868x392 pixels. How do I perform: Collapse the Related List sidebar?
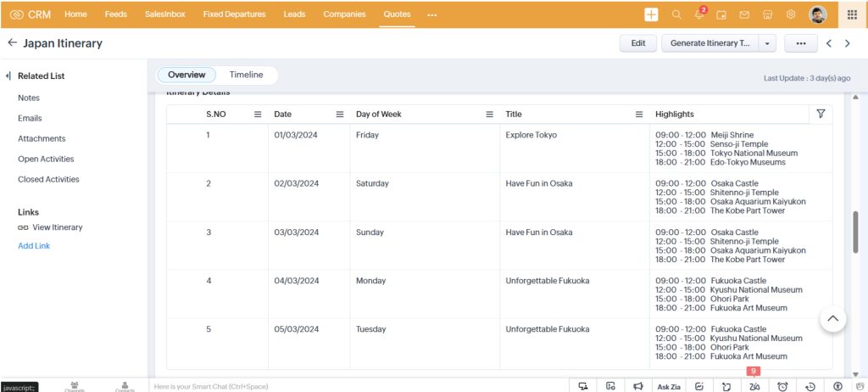(x=8, y=76)
